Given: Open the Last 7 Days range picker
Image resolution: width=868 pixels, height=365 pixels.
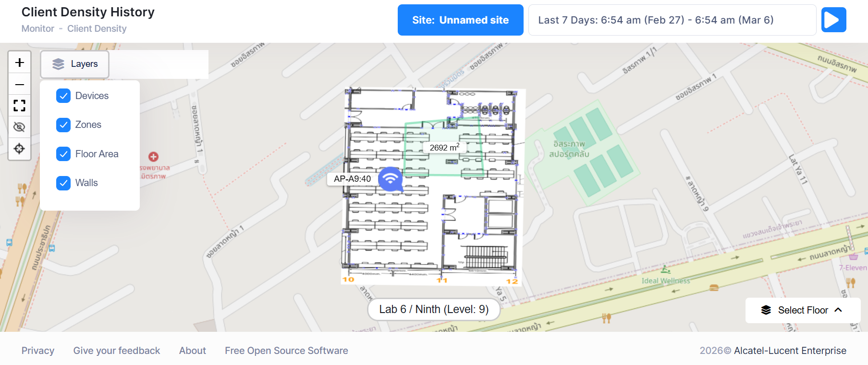Looking at the screenshot, I should pyautogui.click(x=672, y=20).
